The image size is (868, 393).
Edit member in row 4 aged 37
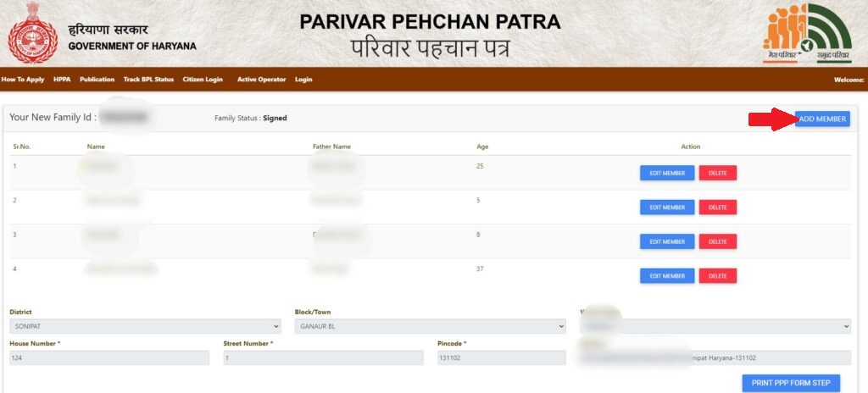(667, 275)
